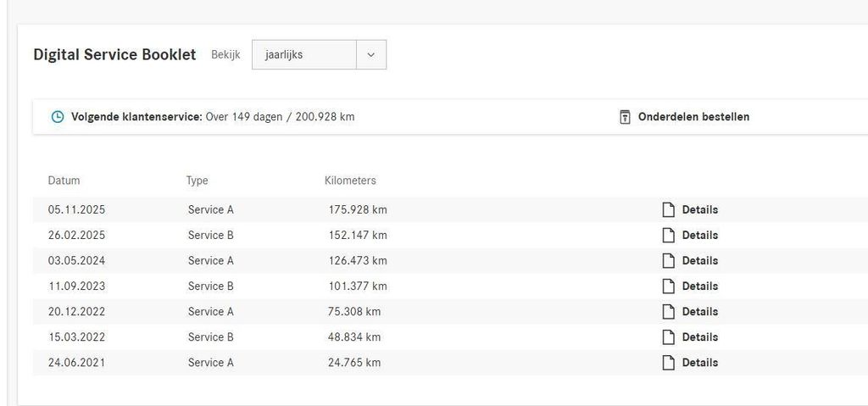Sort by the Kilometers column header
The width and height of the screenshot is (868, 406).
tap(350, 181)
